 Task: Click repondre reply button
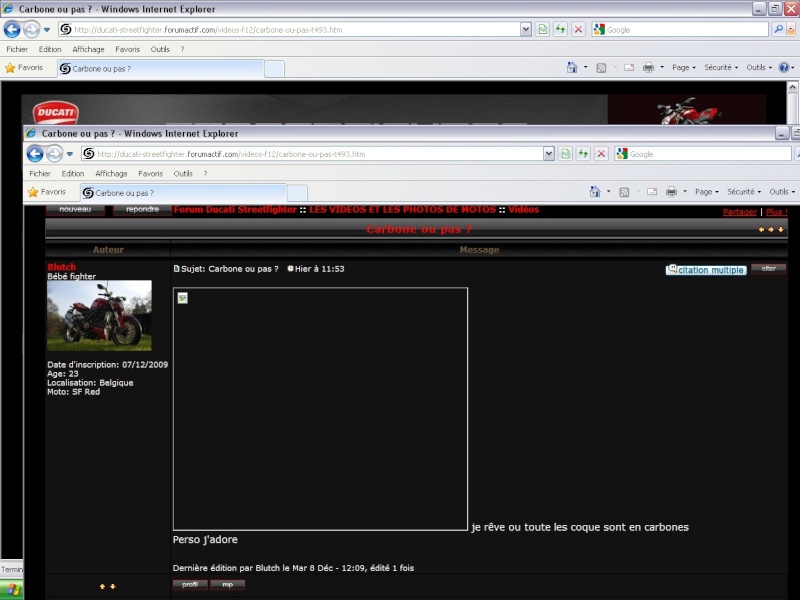(142, 210)
